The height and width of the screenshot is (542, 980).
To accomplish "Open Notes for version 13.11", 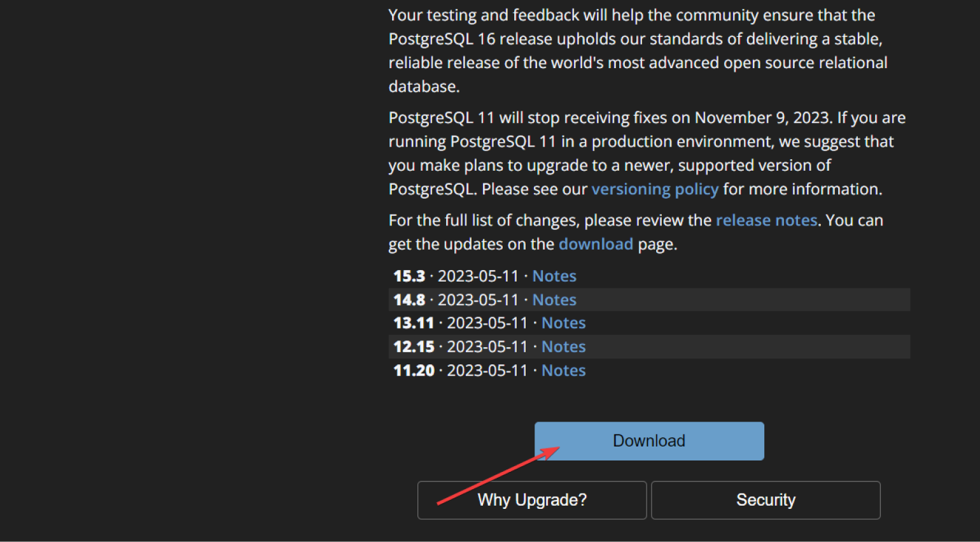I will [x=563, y=323].
